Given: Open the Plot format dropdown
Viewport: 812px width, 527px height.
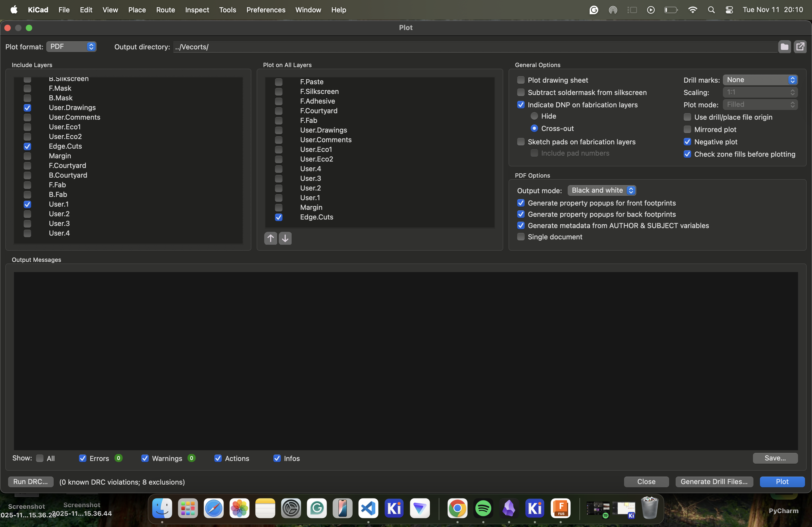Looking at the screenshot, I should pyautogui.click(x=71, y=47).
